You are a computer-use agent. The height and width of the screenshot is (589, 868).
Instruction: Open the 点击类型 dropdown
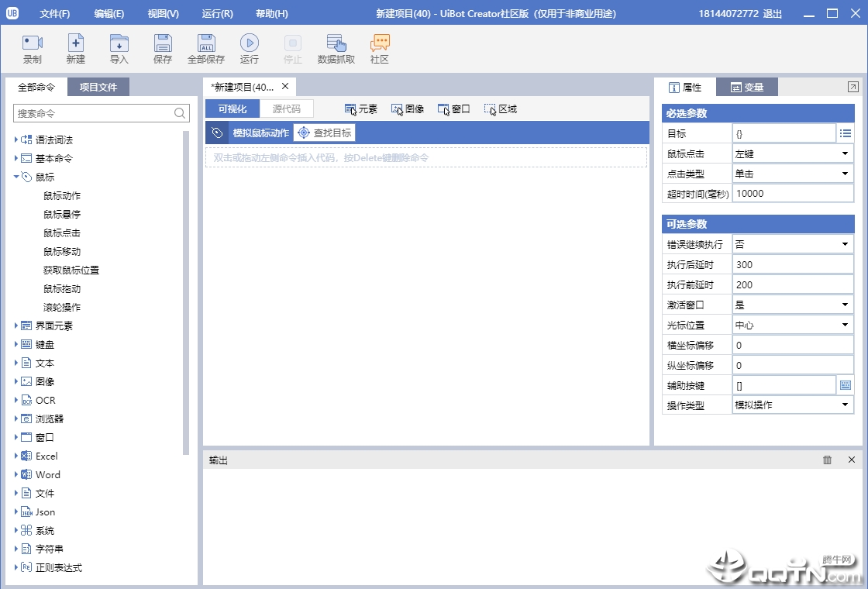[793, 174]
